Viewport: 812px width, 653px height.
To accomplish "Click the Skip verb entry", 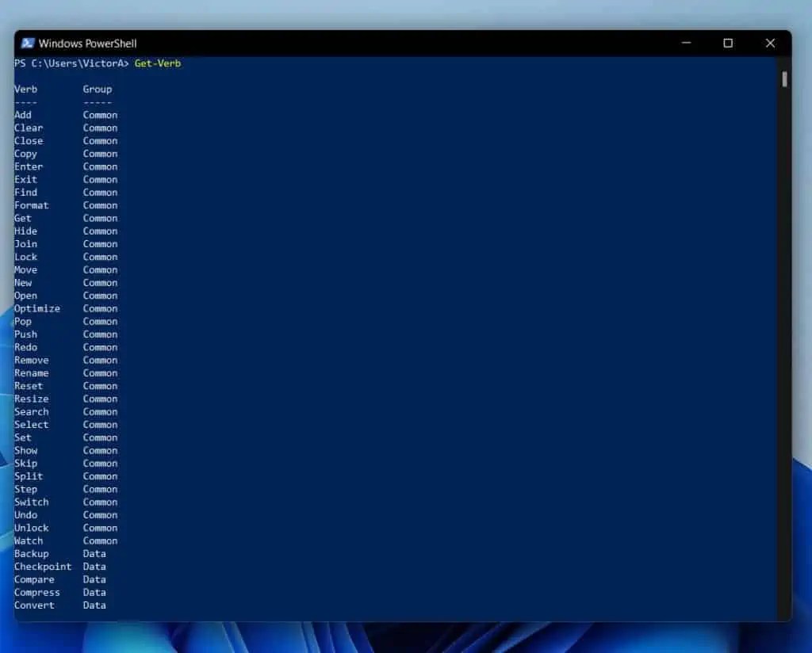I will [x=25, y=464].
